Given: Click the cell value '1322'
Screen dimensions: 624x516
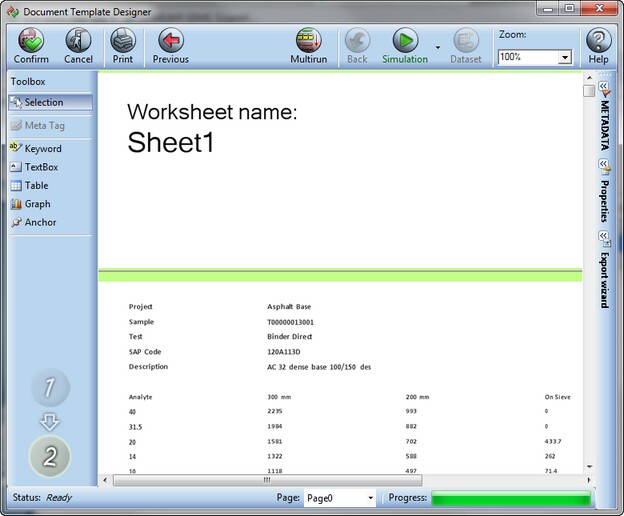Looking at the screenshot, I should [275, 456].
